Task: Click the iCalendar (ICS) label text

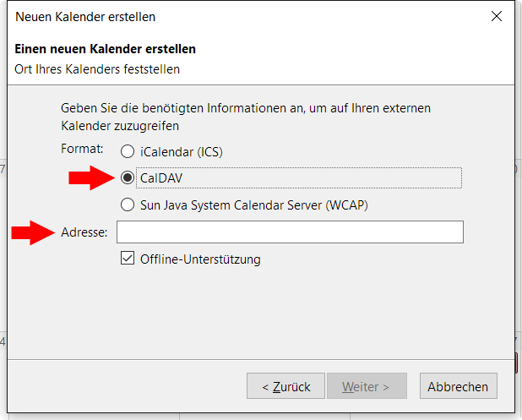Action: (x=182, y=152)
